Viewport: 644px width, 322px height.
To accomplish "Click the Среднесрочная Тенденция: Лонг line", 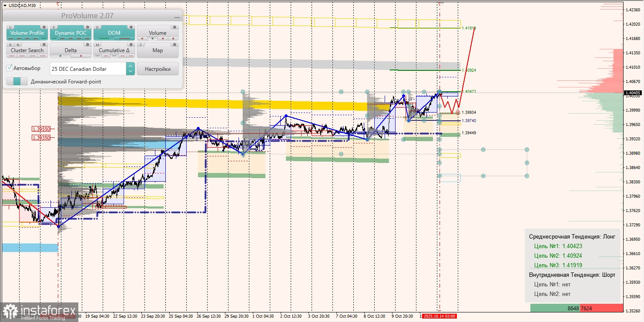I will 572,236.
